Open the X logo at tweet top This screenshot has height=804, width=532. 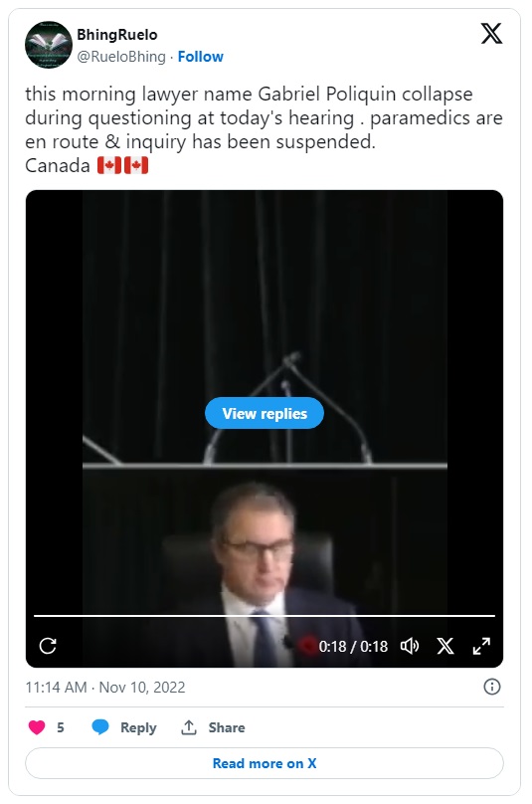coord(491,34)
